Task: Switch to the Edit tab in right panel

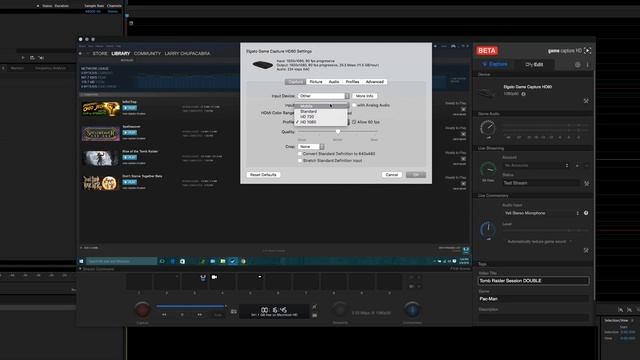Action: pyautogui.click(x=534, y=64)
